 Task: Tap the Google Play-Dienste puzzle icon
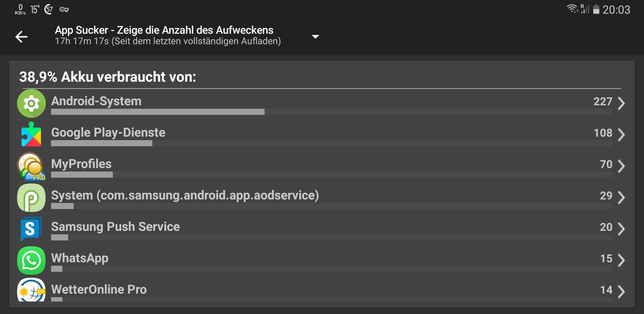pos(31,134)
